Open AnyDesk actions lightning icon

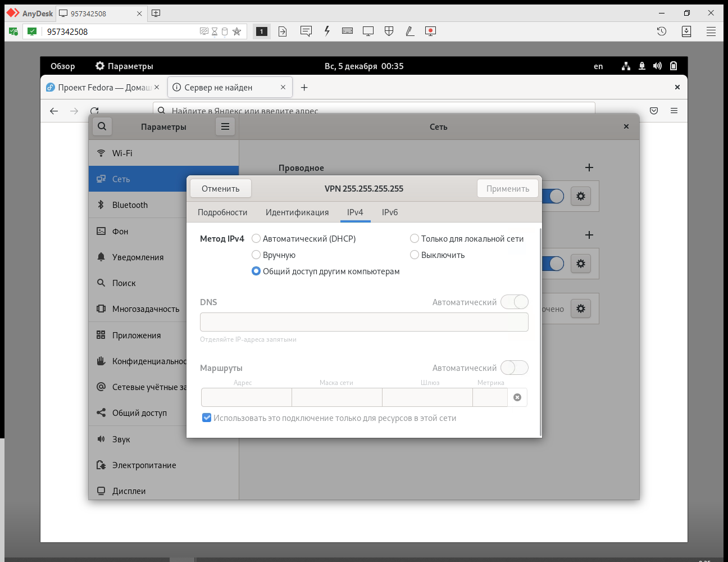(x=327, y=31)
